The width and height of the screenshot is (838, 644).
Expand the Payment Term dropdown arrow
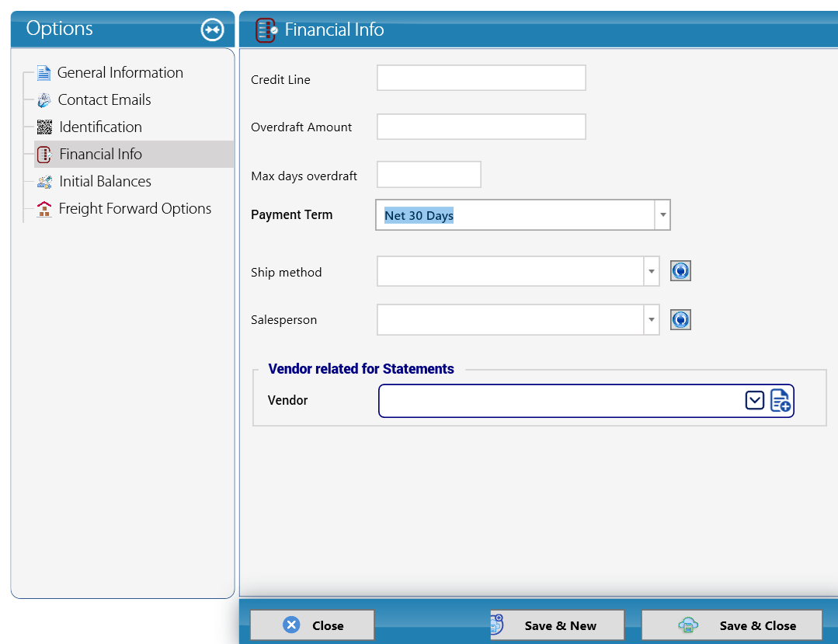coord(662,215)
